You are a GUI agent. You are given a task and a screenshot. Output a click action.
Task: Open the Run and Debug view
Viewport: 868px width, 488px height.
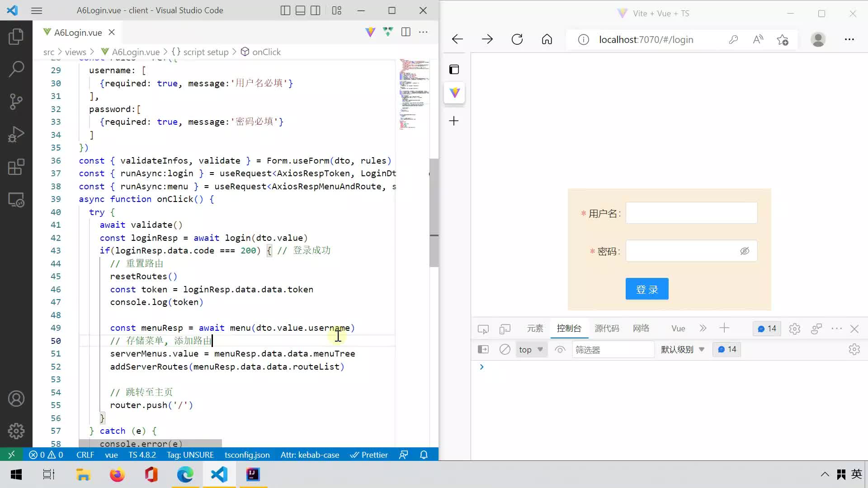16,134
